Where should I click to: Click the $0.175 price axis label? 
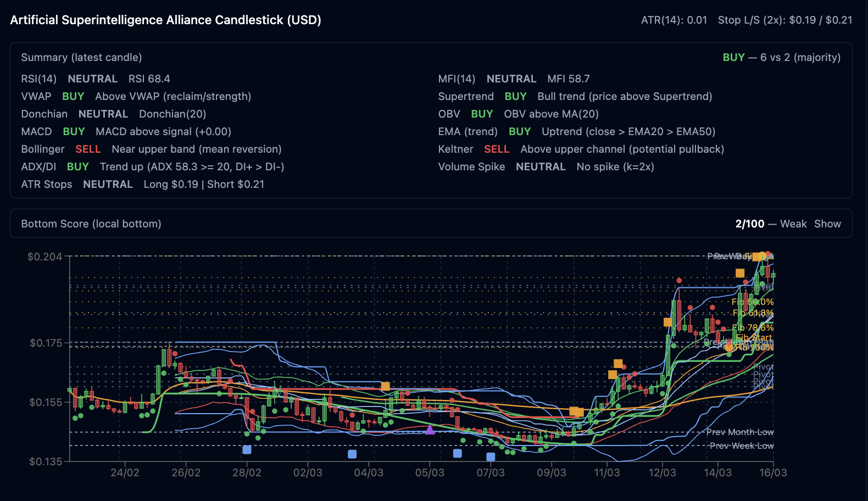pyautogui.click(x=46, y=343)
